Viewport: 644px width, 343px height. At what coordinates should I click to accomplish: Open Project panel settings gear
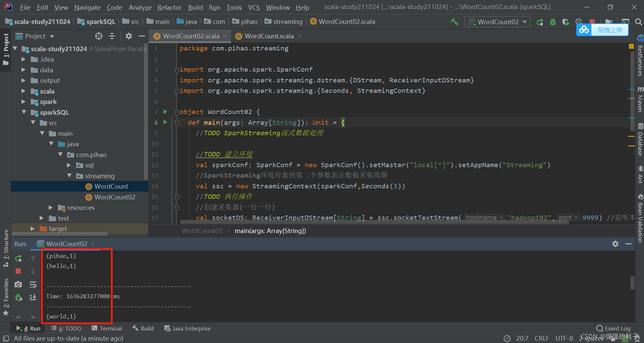(x=128, y=36)
